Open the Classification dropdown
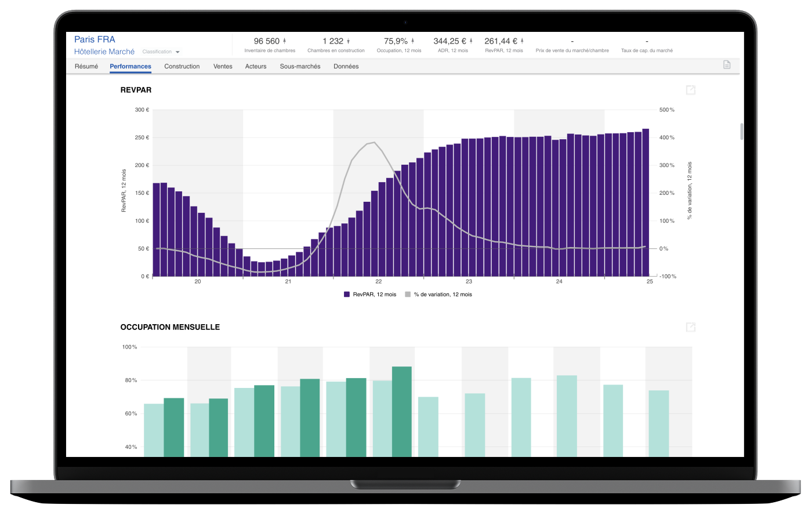Image resolution: width=812 pixels, height=519 pixels. coord(161,52)
